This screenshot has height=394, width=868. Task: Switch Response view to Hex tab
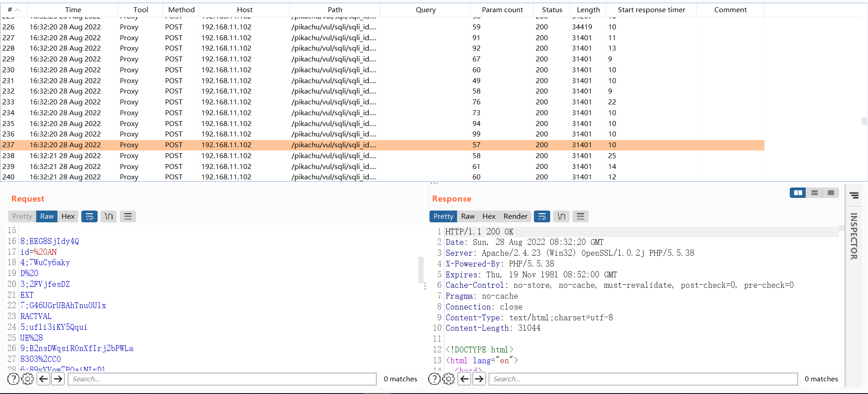tap(489, 216)
